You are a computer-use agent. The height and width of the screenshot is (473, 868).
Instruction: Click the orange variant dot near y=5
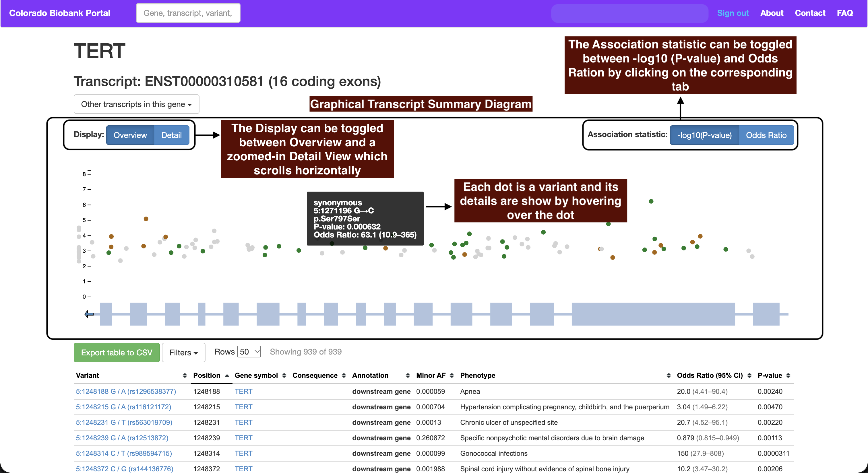pos(146,219)
